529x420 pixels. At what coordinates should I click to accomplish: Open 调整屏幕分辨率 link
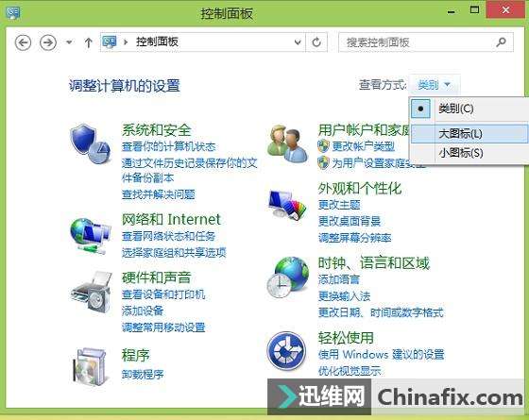point(355,238)
